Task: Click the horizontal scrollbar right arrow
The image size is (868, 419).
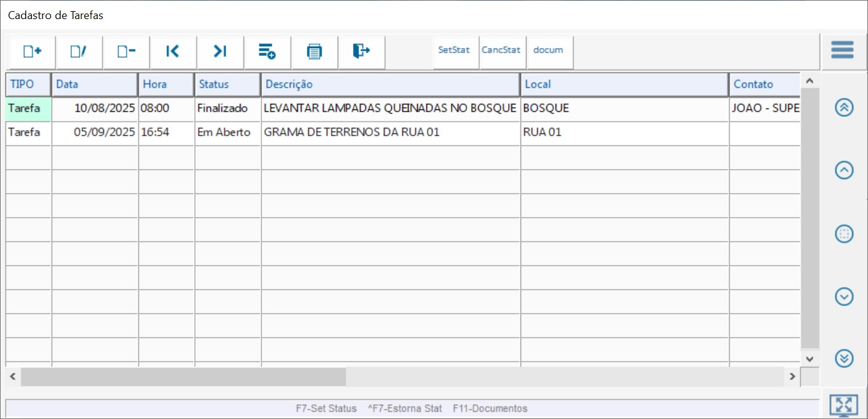Action: pyautogui.click(x=792, y=376)
